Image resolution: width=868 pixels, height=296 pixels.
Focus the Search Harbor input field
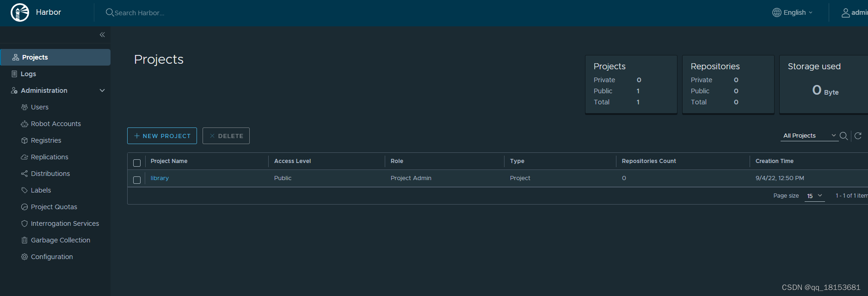[140, 13]
